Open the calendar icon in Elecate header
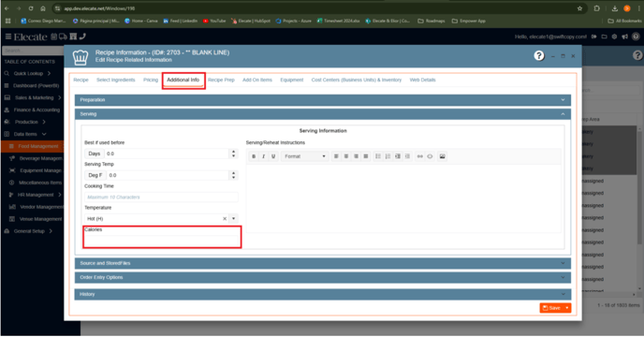The width and height of the screenshot is (644, 337). tap(53, 37)
